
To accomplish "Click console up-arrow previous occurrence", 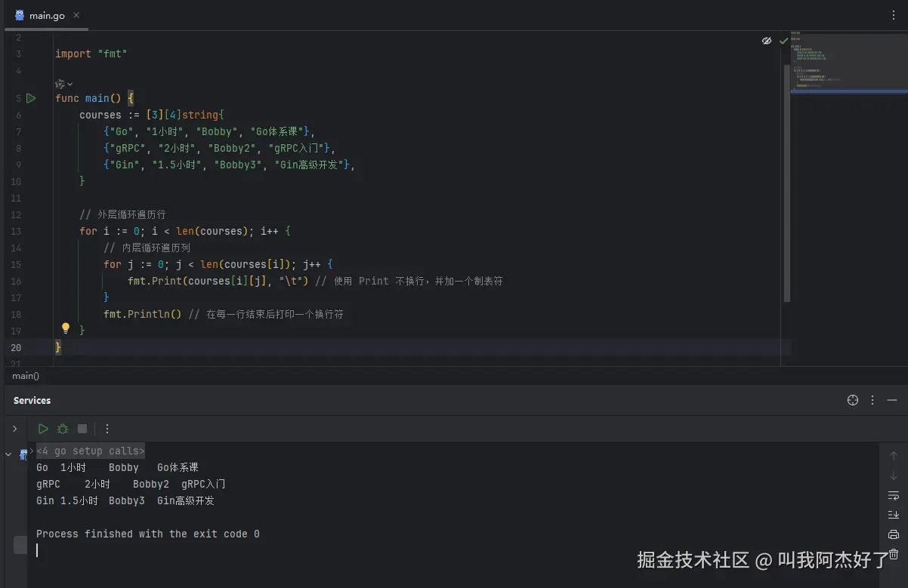I will point(894,456).
